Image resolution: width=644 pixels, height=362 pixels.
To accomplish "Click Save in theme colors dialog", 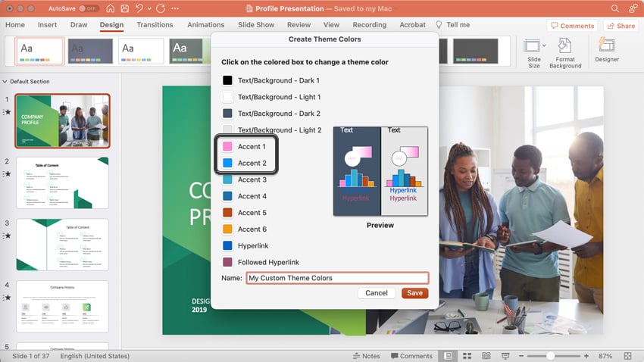I will tap(414, 293).
